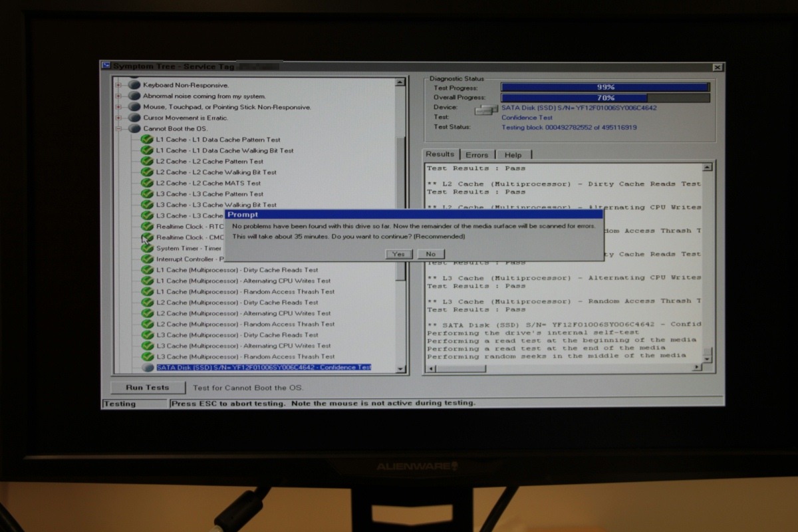Click the gray sphere icon beside Cursor Movement is Erratic
The width and height of the screenshot is (798, 532).
click(x=134, y=118)
